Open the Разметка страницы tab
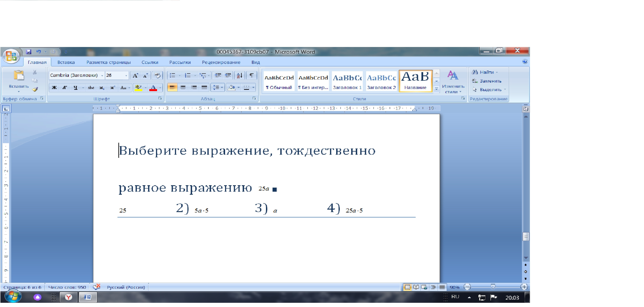The height and width of the screenshot is (307, 644). pos(109,62)
